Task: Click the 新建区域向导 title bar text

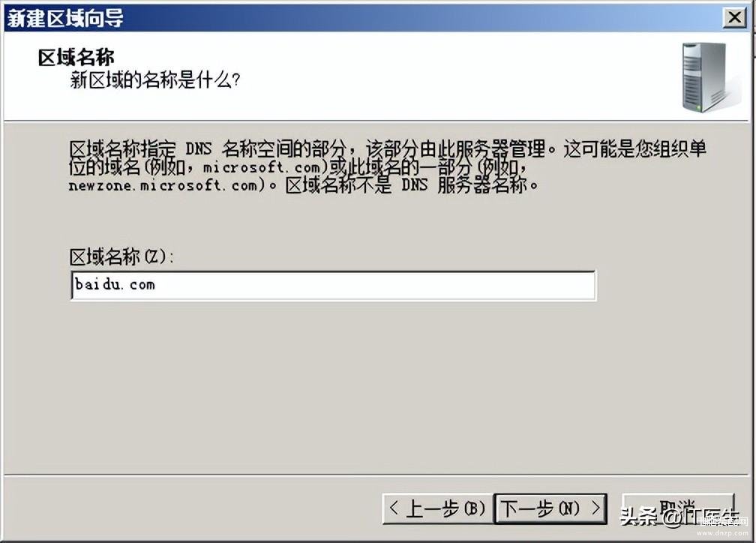Action: pyautogui.click(x=65, y=19)
